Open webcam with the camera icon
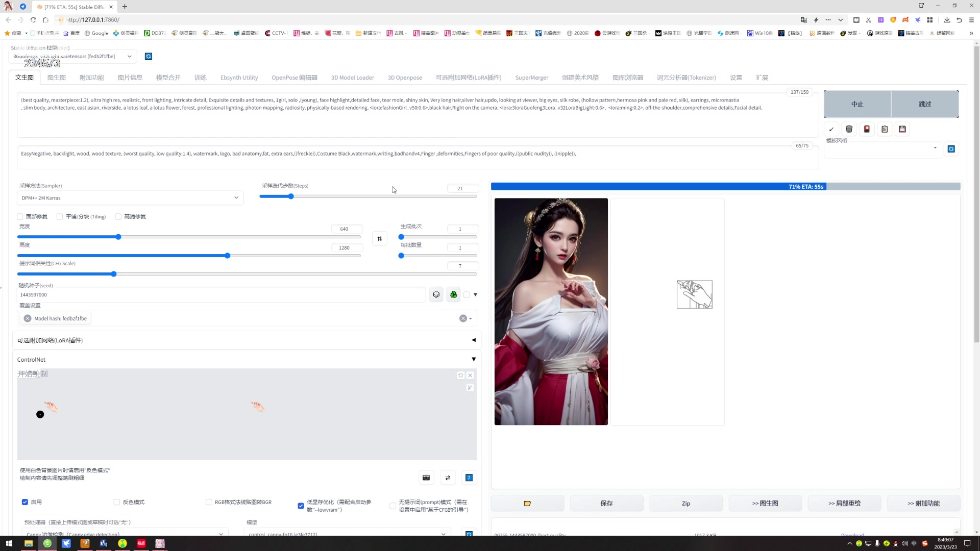The width and height of the screenshot is (980, 551). coord(426,478)
